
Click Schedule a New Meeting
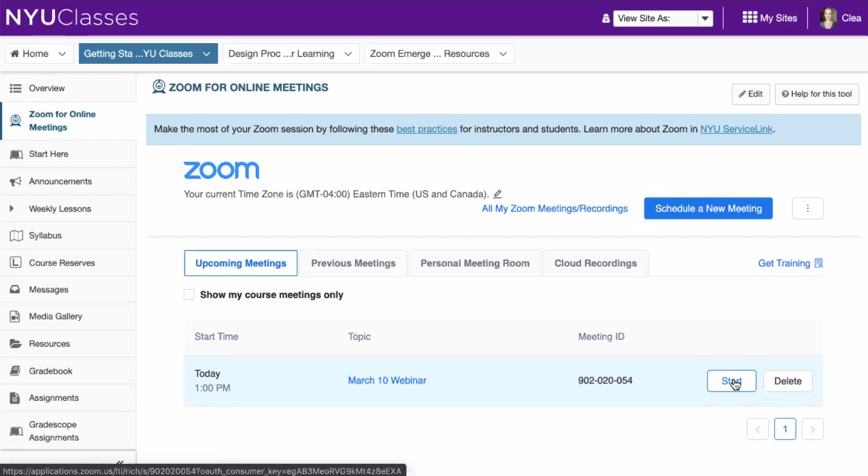tap(708, 208)
